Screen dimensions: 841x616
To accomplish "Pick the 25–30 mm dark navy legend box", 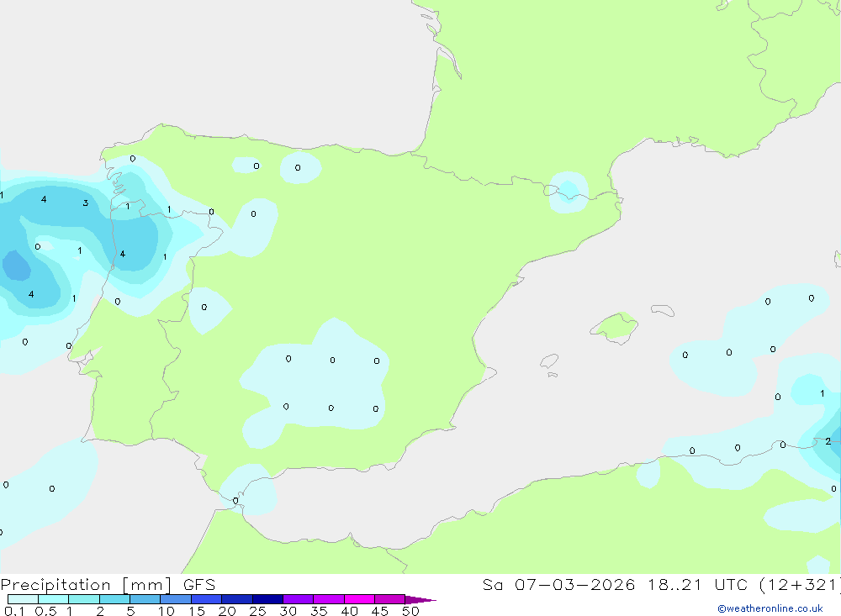I will click(267, 599).
